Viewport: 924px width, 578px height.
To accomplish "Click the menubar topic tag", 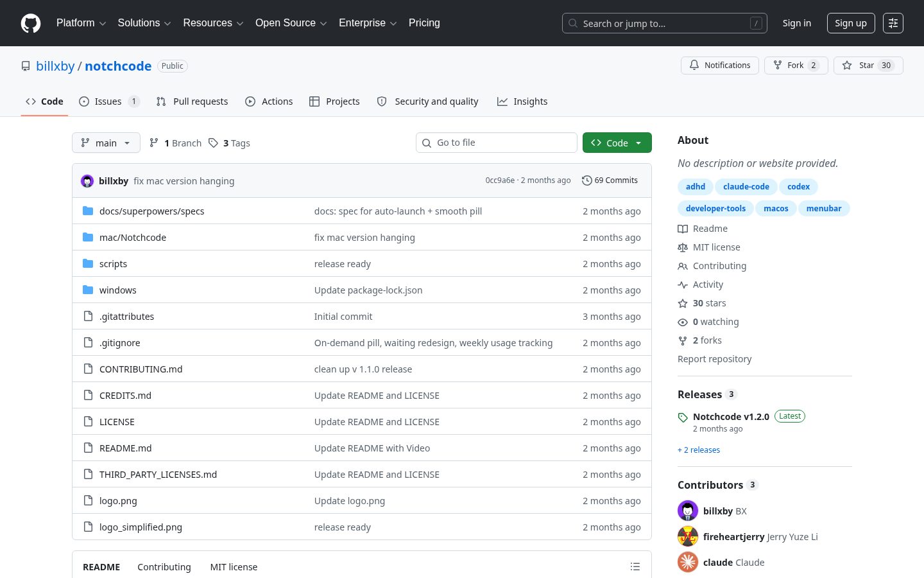I will [824, 209].
